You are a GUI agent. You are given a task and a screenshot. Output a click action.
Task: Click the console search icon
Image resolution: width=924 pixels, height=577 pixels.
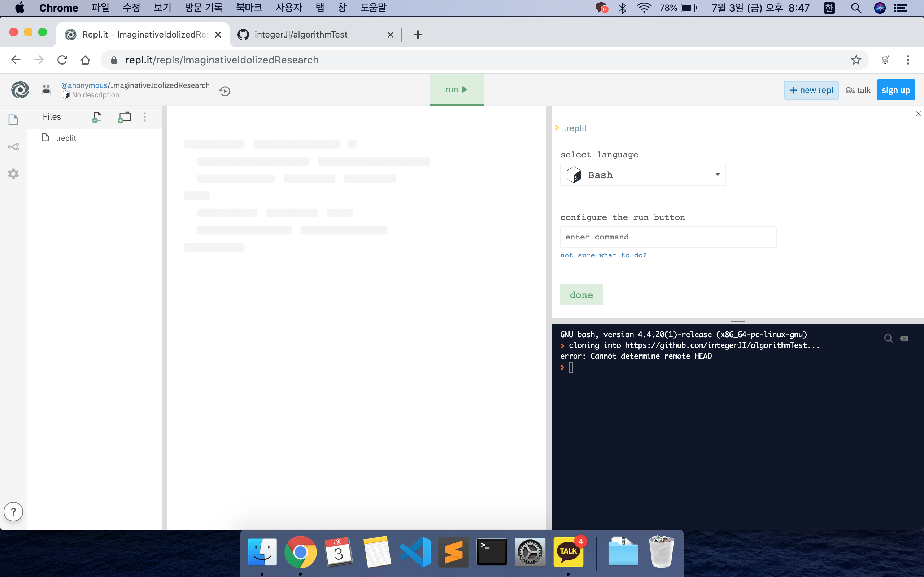point(888,339)
